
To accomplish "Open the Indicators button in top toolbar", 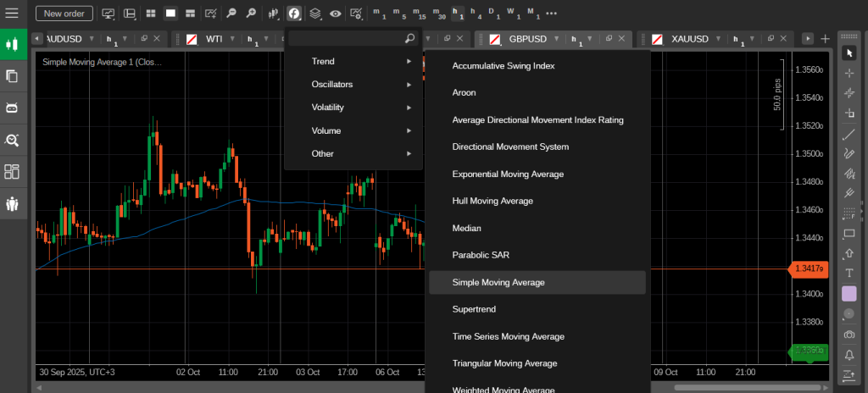I will point(294,14).
